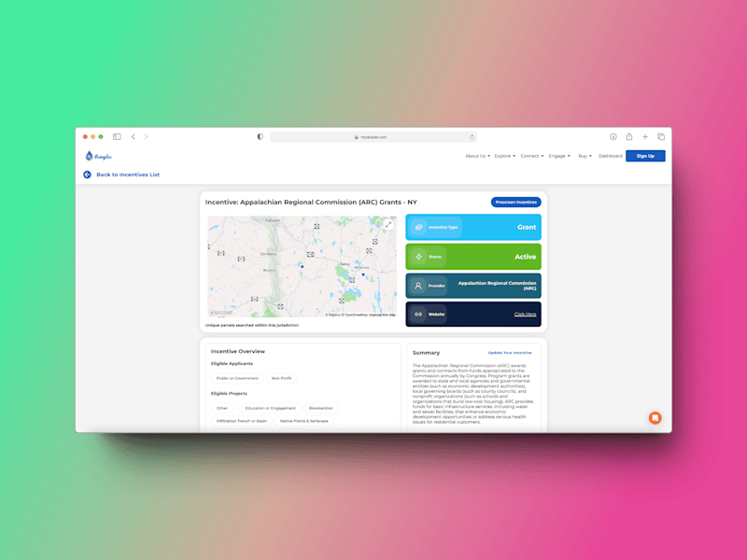Expand the Connect menu
Screen dimensions: 747x560
click(x=531, y=156)
